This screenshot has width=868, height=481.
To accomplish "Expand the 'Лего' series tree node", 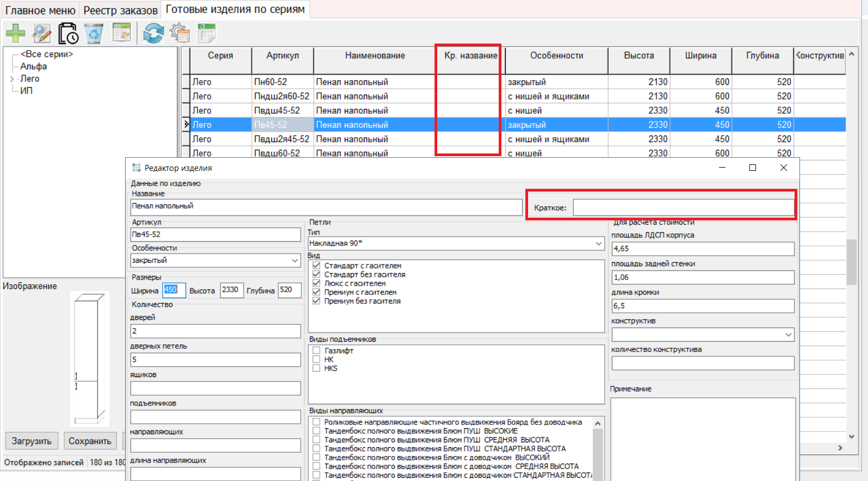I will (x=12, y=79).
